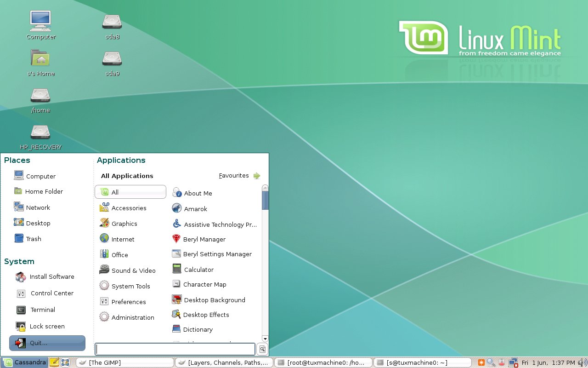
Task: Click the search magnifier button beside filter box
Action: click(262, 350)
